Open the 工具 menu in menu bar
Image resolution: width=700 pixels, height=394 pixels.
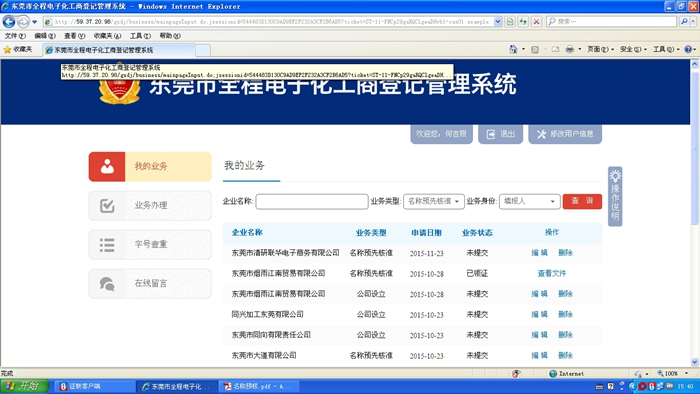click(140, 36)
